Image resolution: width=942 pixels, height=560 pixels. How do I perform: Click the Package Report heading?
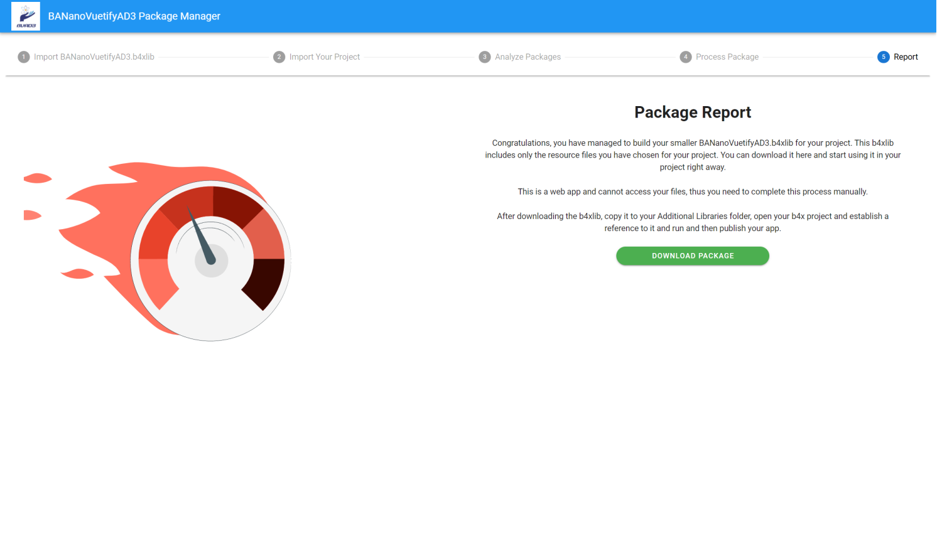[x=693, y=112]
